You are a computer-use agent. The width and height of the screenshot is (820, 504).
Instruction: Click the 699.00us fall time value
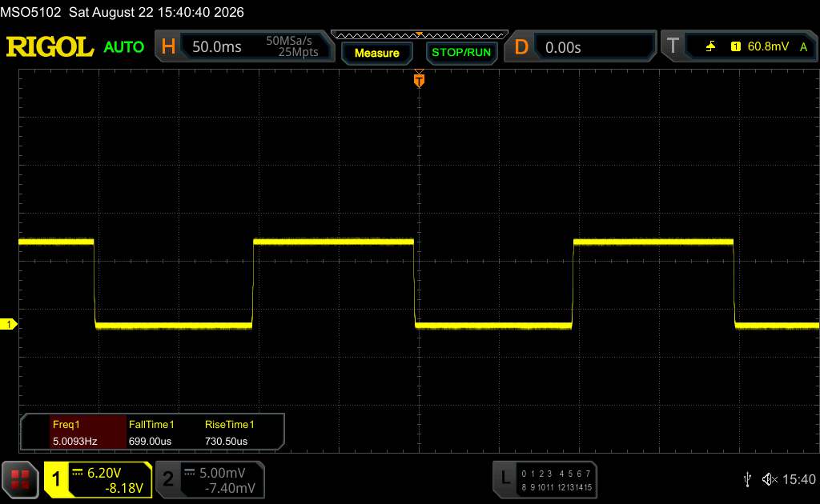tap(150, 442)
